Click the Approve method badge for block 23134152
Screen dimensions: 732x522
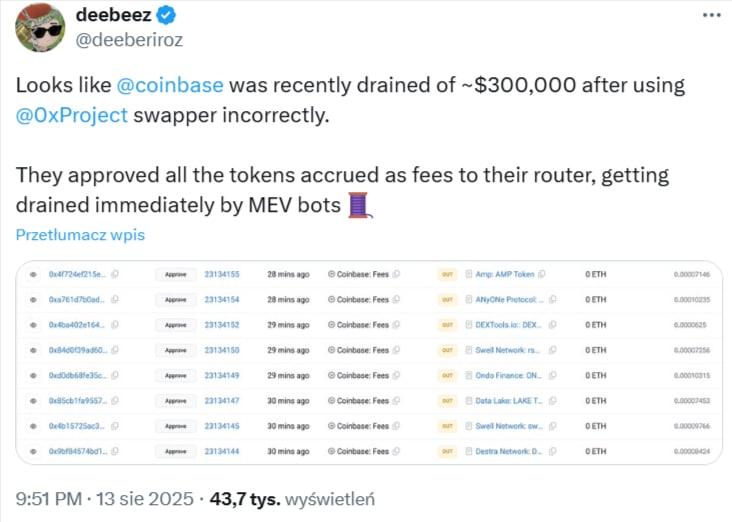pos(176,324)
